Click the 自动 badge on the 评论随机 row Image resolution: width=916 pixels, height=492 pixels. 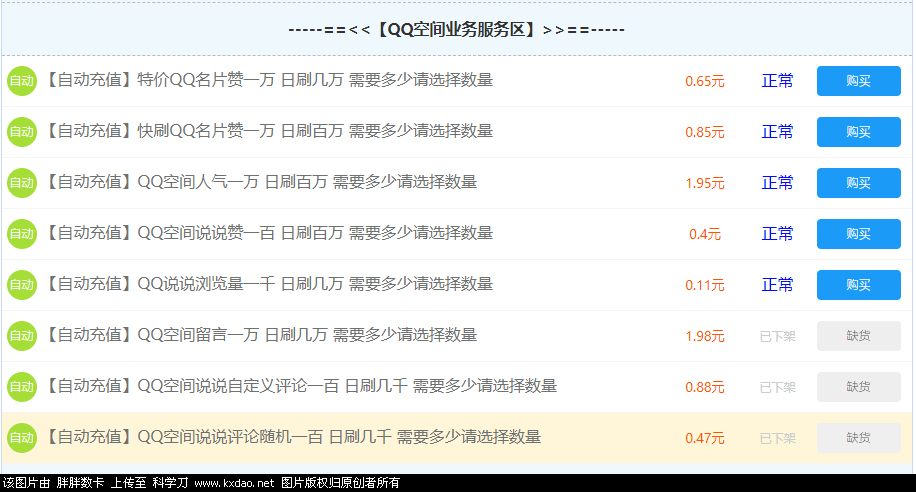[x=22, y=438]
